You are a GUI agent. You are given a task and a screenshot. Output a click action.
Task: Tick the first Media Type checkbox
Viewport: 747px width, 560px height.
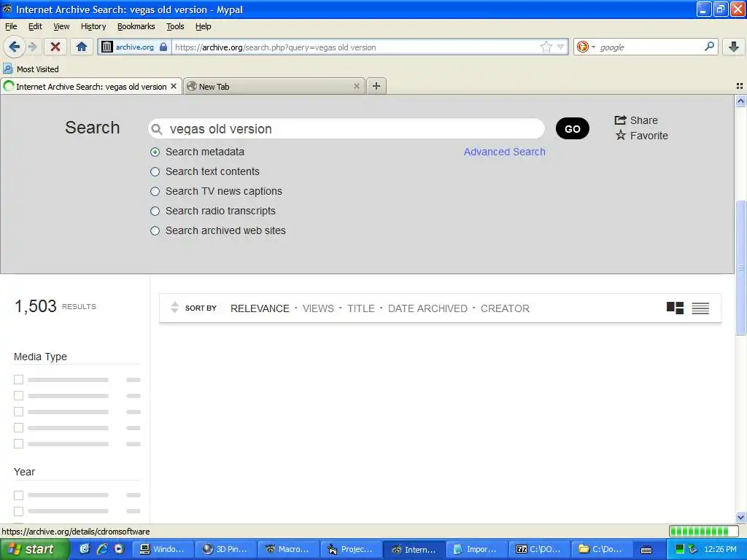coord(18,379)
